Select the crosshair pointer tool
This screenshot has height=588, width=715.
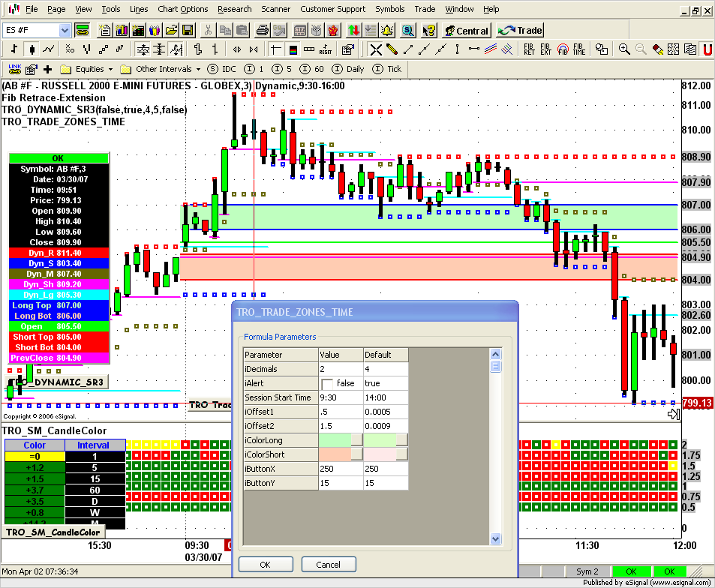point(377,49)
